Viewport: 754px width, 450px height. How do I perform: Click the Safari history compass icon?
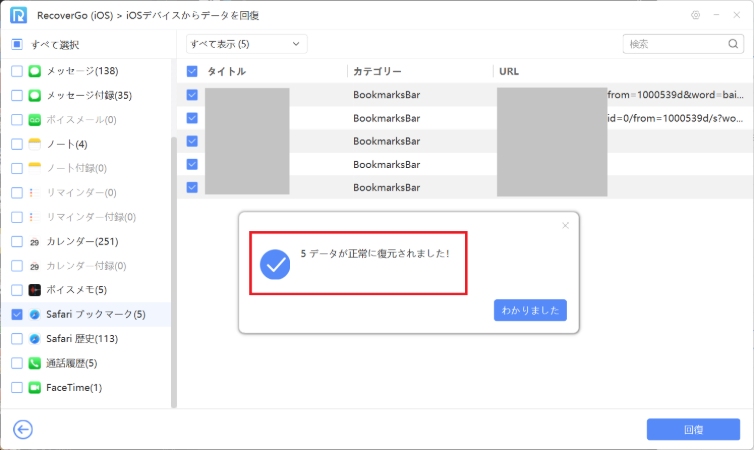point(35,338)
